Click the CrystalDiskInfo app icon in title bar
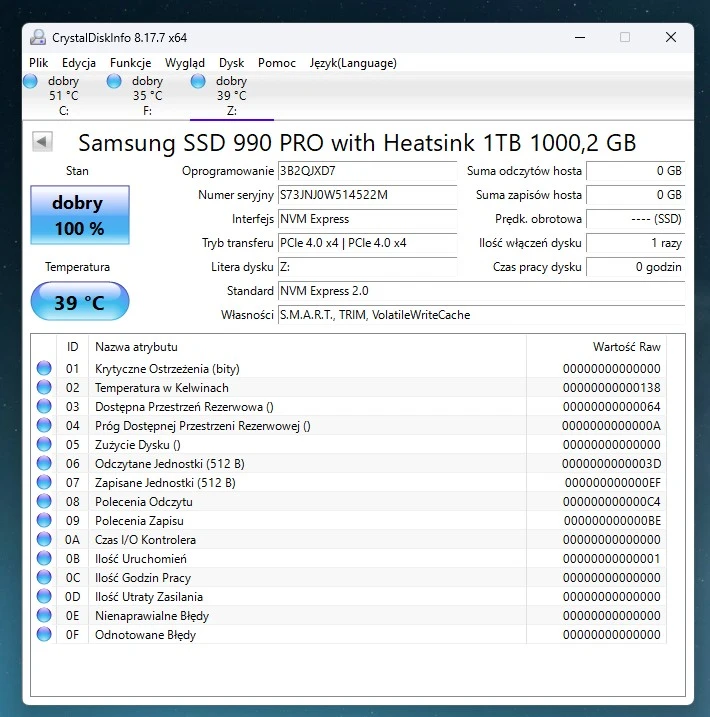Image resolution: width=710 pixels, height=717 pixels. (38, 37)
